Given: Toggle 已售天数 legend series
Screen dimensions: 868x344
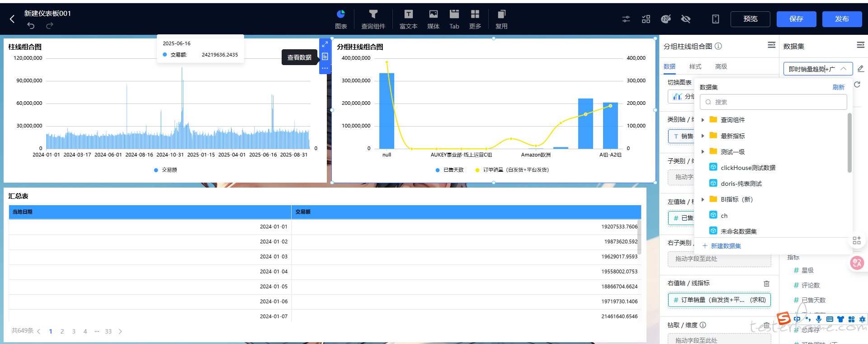Looking at the screenshot, I should [449, 170].
